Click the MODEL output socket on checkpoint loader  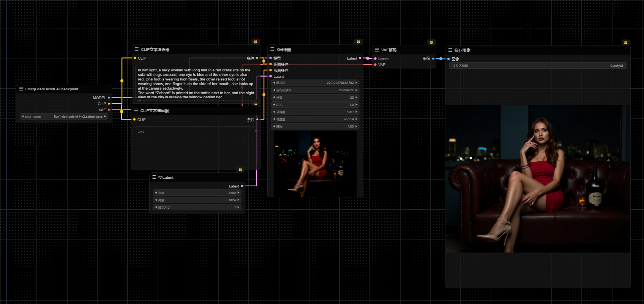coord(109,98)
